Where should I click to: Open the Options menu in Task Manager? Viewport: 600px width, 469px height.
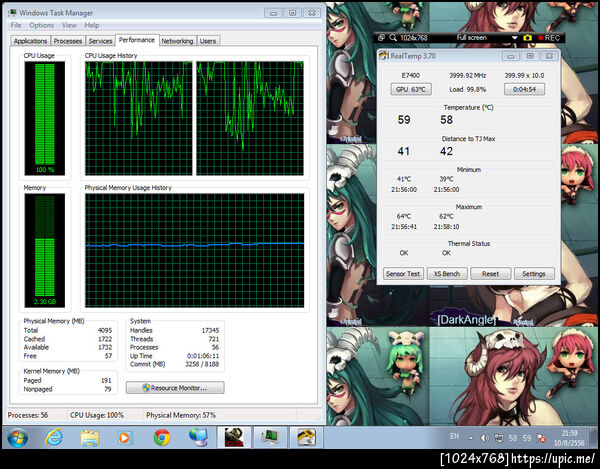pos(41,25)
